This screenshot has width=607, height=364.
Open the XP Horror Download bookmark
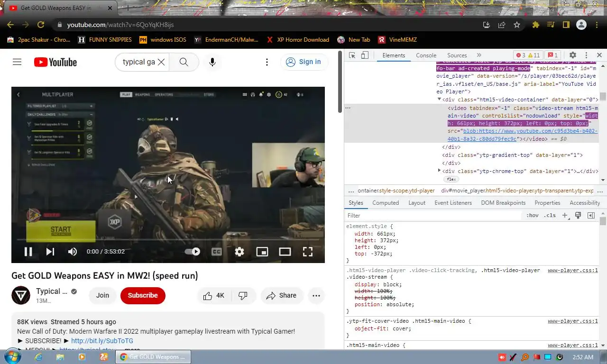pos(298,40)
